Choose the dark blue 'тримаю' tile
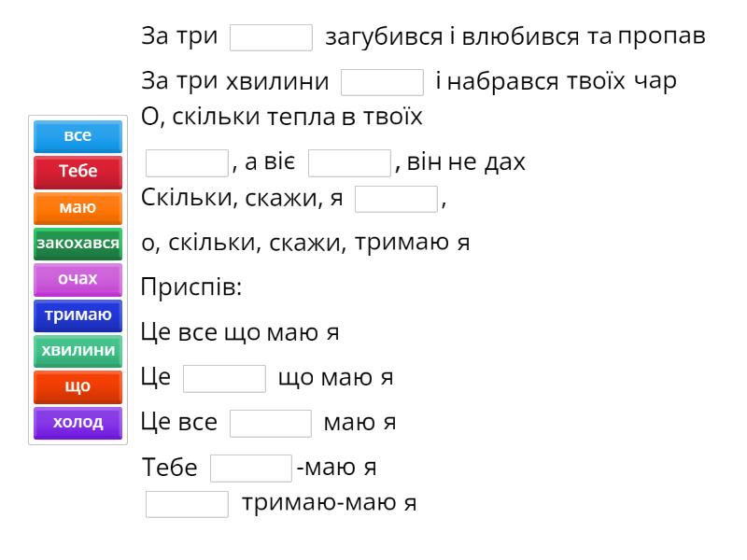747x560 pixels. pos(78,315)
